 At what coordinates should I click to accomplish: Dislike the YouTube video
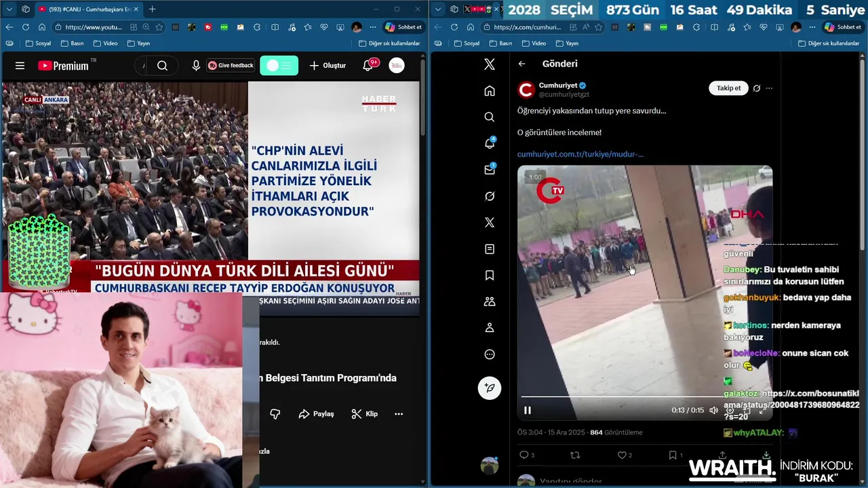pos(275,413)
